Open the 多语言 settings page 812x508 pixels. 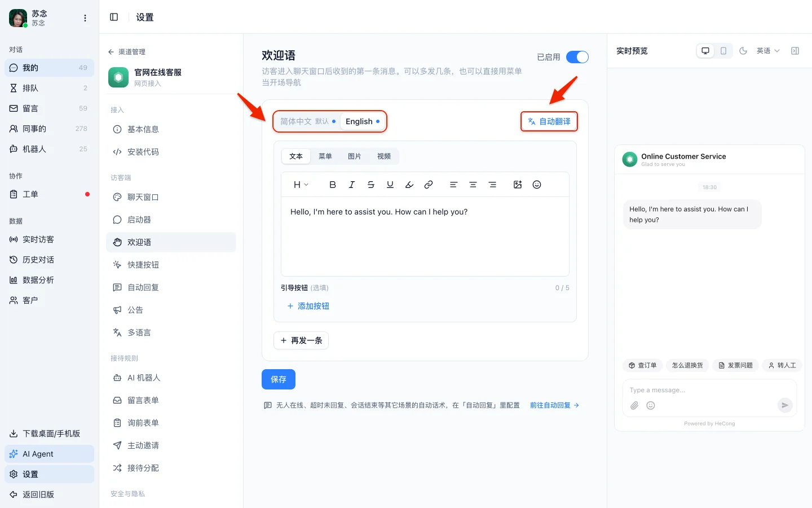point(171,332)
